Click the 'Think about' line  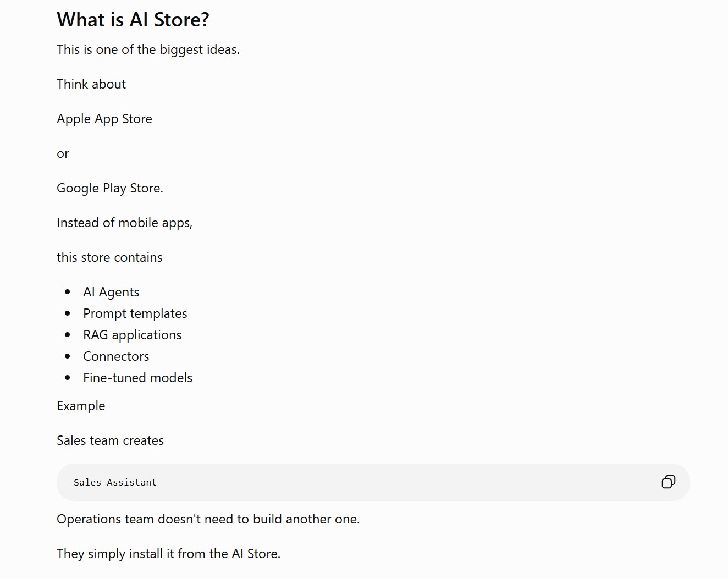(x=91, y=84)
